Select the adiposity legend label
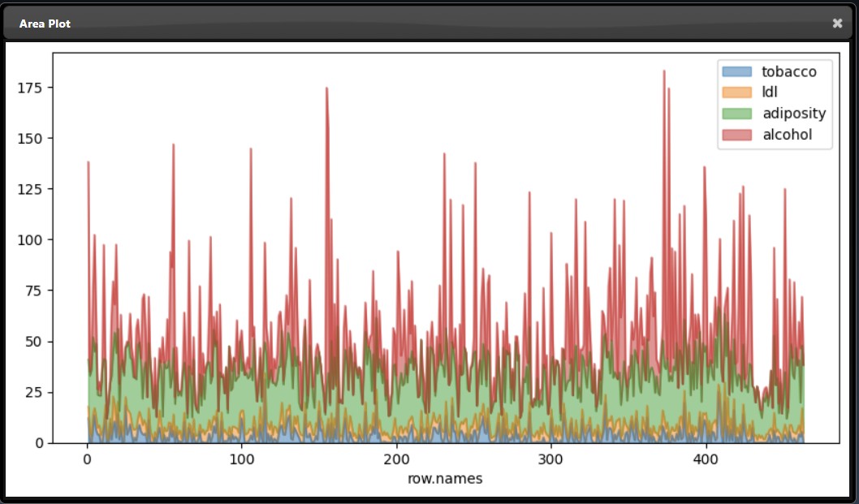859x504 pixels. point(794,114)
